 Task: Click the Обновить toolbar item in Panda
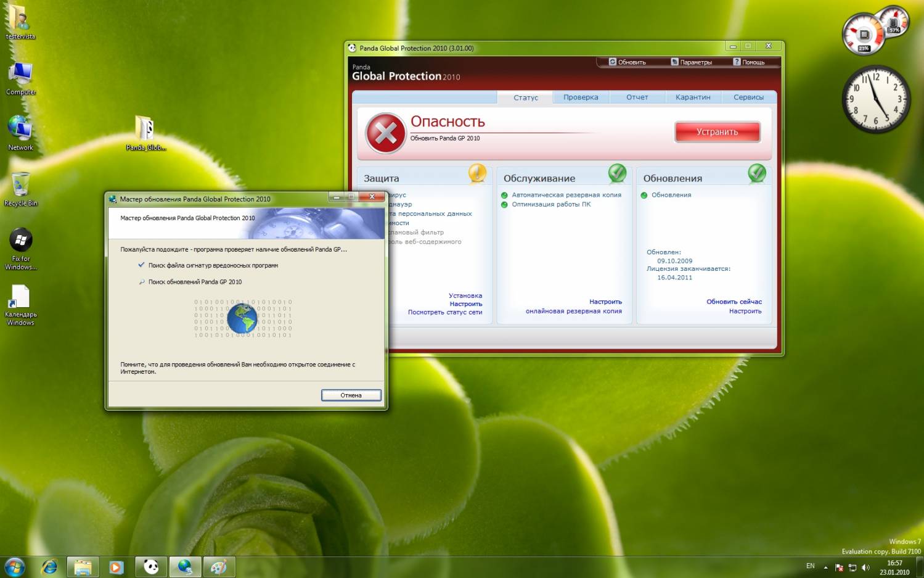point(628,62)
